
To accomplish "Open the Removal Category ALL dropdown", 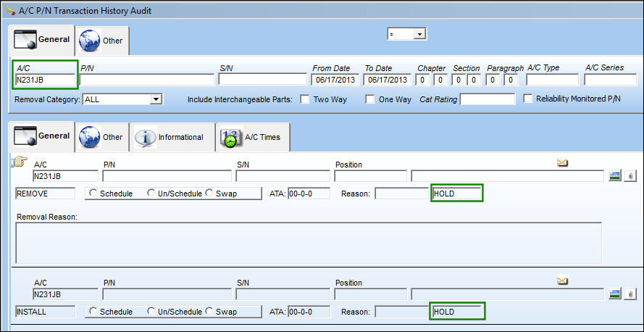I will [x=156, y=99].
